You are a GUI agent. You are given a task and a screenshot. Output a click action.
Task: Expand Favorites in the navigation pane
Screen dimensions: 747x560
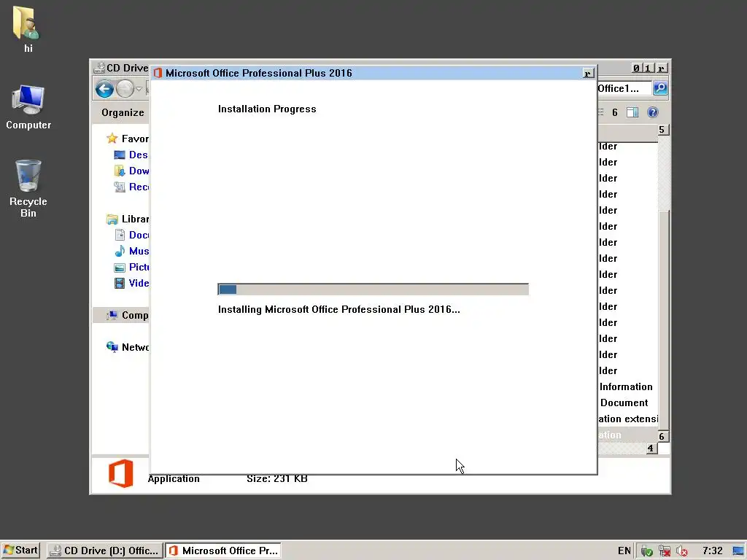pos(127,139)
